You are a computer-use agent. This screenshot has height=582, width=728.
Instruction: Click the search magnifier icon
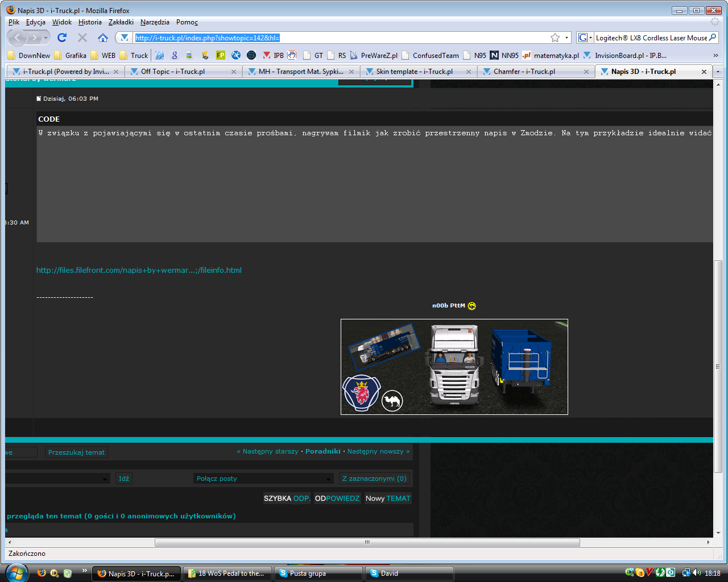713,38
